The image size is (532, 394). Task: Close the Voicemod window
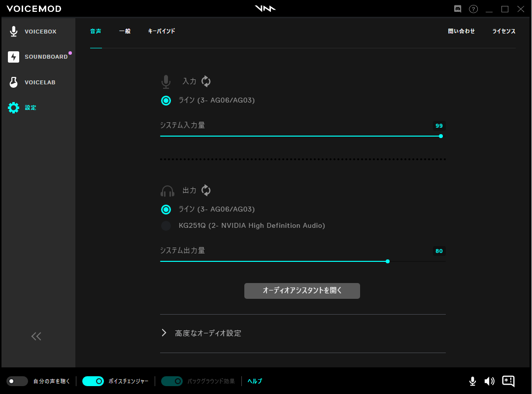coord(521,9)
